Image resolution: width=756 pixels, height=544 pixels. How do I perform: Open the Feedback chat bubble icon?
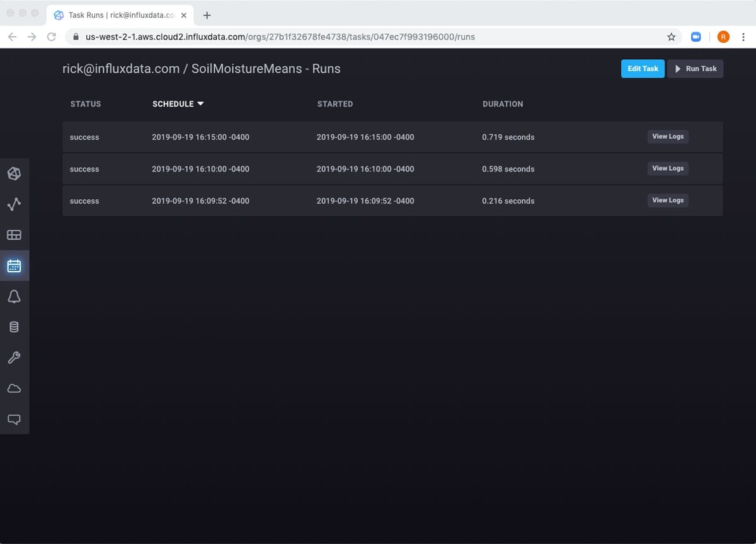pos(14,419)
